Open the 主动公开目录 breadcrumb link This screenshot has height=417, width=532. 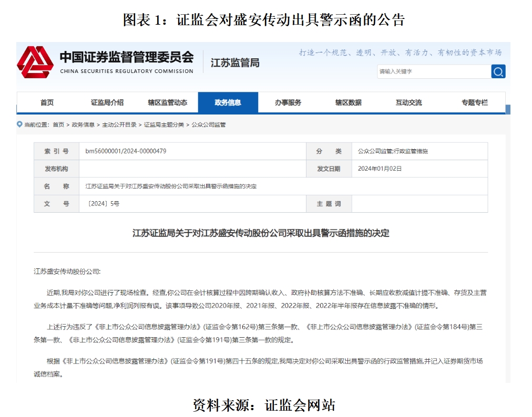coord(119,125)
